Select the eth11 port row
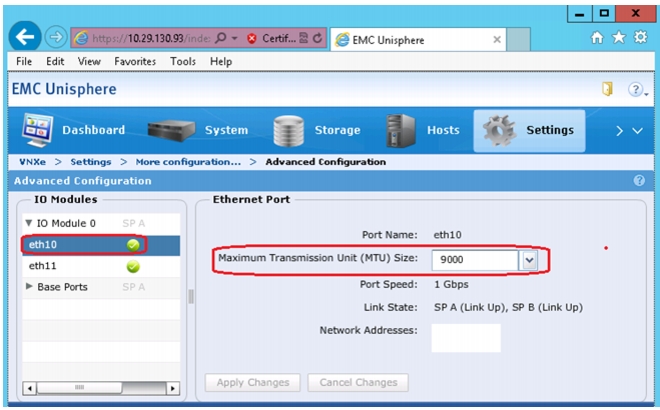Image resolution: width=660 pixels, height=410 pixels. pyautogui.click(x=101, y=266)
